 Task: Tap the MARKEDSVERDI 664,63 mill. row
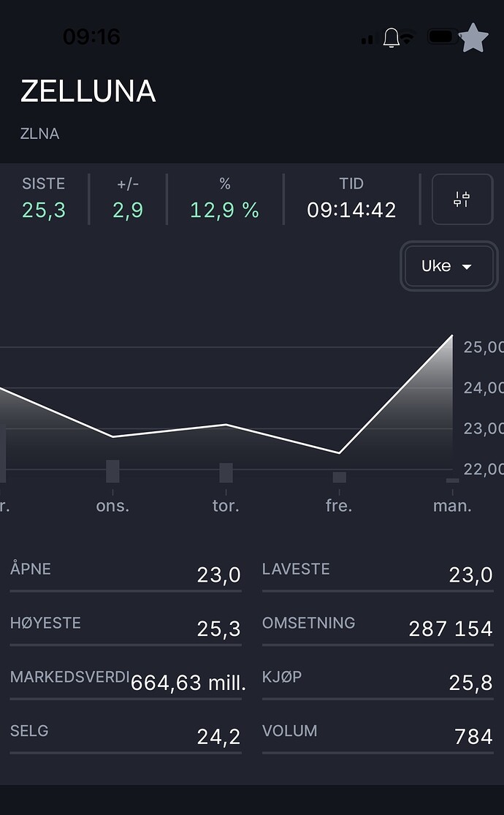click(x=126, y=682)
